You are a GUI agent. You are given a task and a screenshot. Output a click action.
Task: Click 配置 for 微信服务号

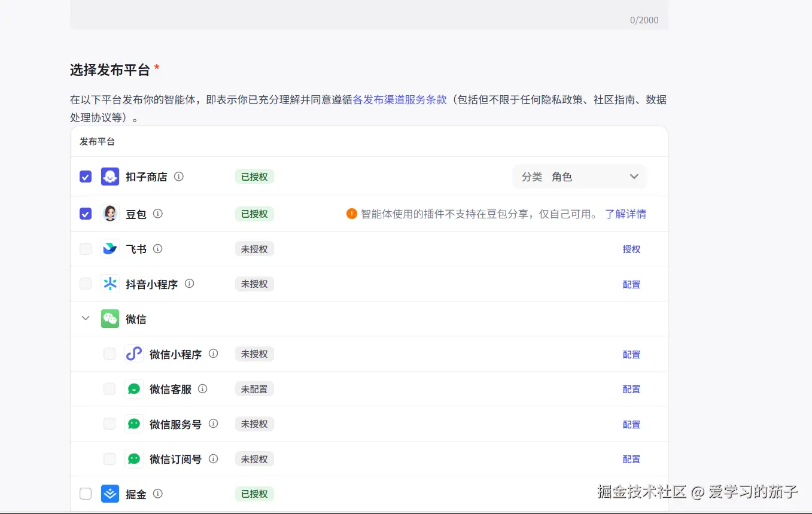[631, 424]
